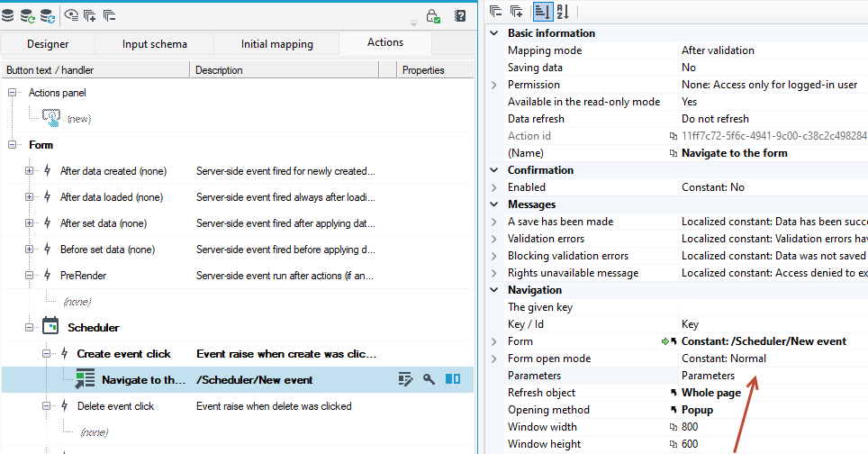The width and height of the screenshot is (868, 454).
Task: Toggle alphabetical A-Z sort in properties toolbar
Action: click(x=563, y=12)
